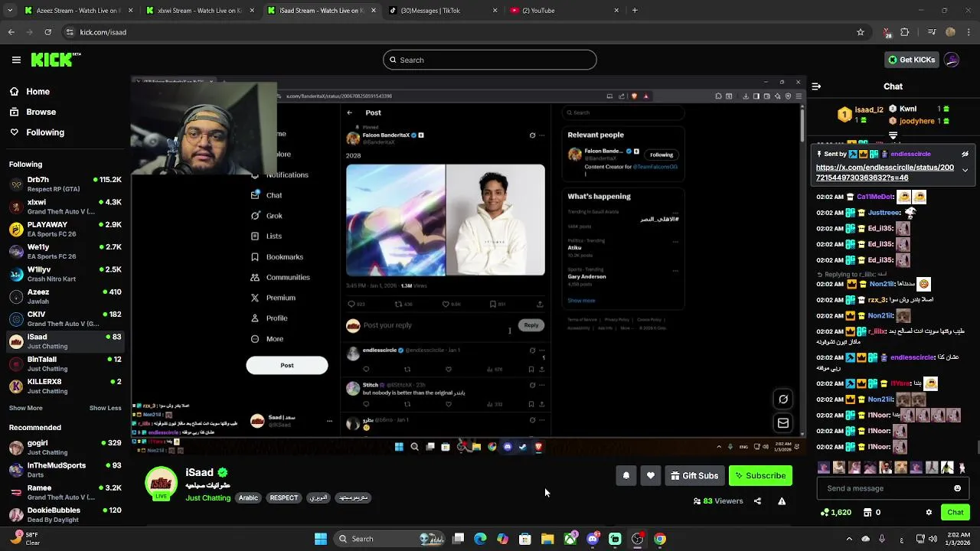Collapse the chat panel arrow icon

point(816,86)
